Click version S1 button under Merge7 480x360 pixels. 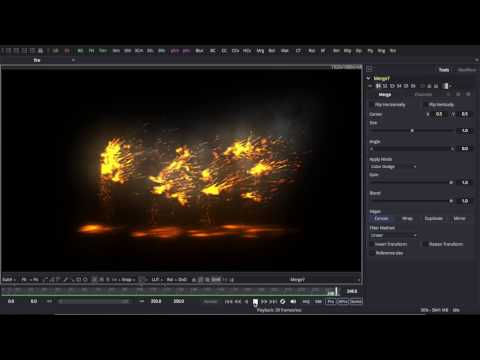click(x=378, y=86)
